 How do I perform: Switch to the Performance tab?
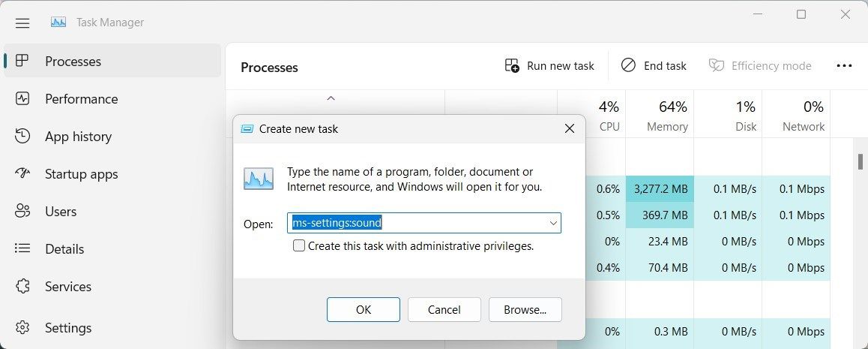(x=112, y=98)
